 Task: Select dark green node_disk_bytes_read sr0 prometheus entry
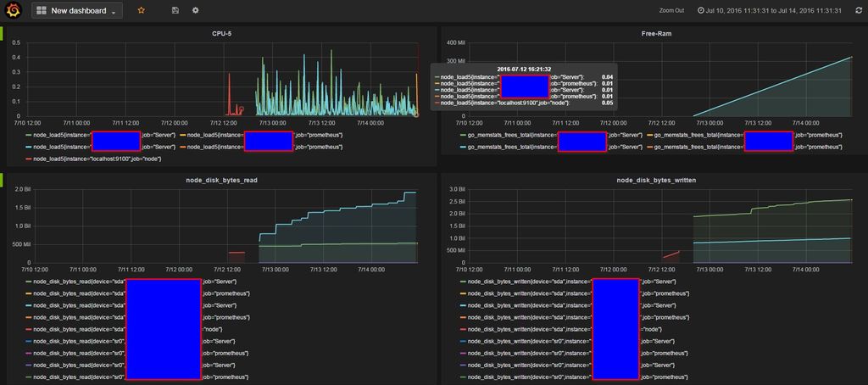tap(137, 378)
